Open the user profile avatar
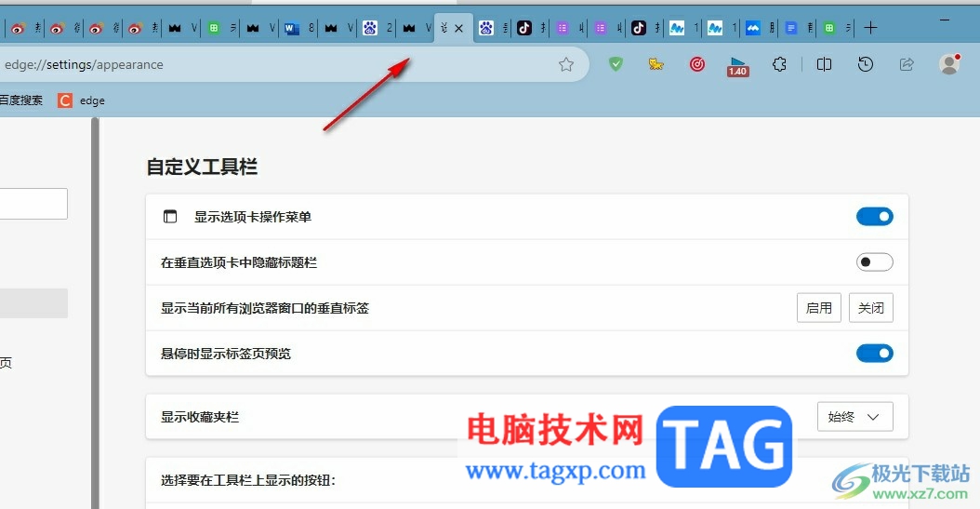Screen dimensions: 980x509 click(949, 64)
